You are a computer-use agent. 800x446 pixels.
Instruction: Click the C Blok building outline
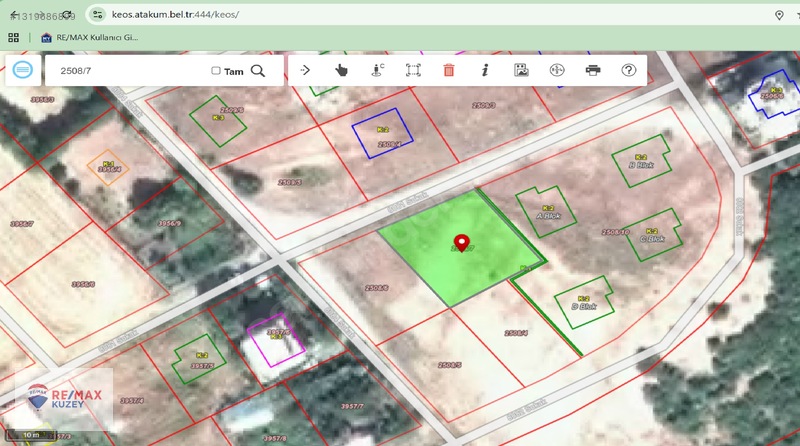[654, 235]
